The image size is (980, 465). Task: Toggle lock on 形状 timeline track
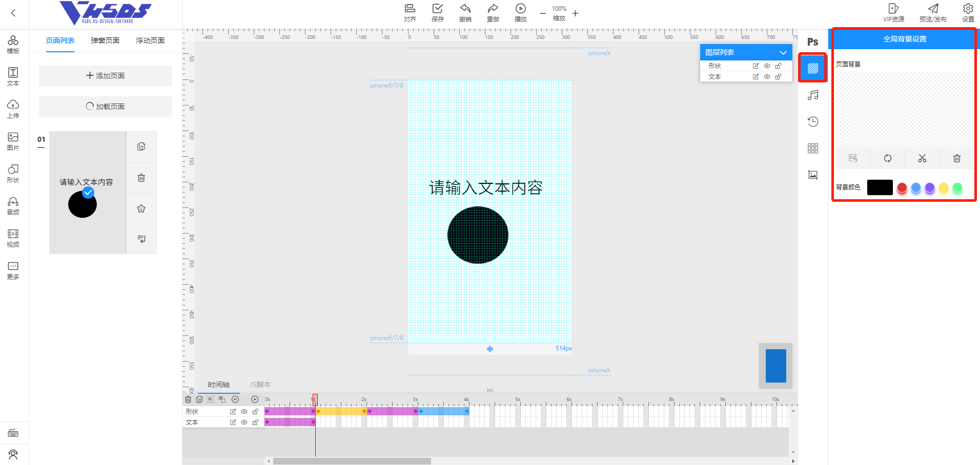tap(255, 412)
